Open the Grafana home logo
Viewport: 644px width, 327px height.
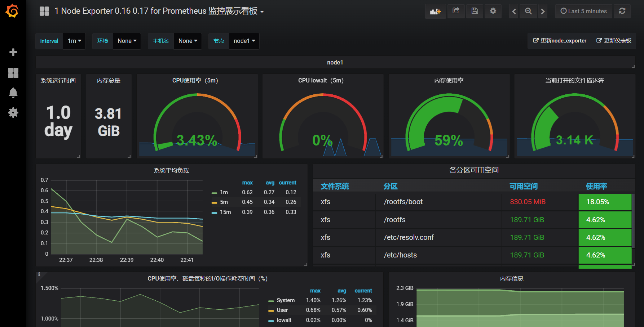click(12, 11)
